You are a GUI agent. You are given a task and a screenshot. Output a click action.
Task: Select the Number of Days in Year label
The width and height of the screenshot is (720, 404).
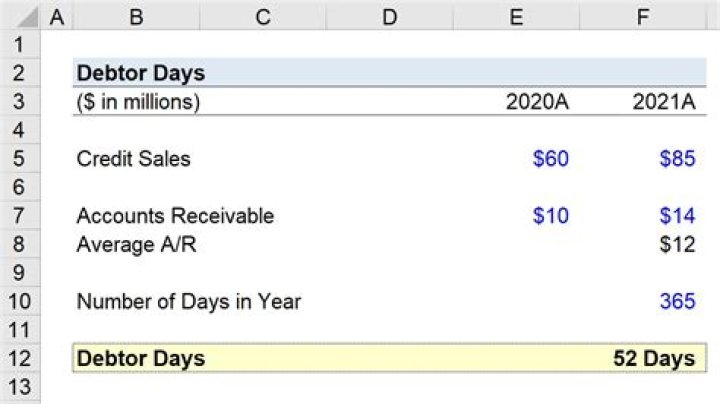click(188, 301)
